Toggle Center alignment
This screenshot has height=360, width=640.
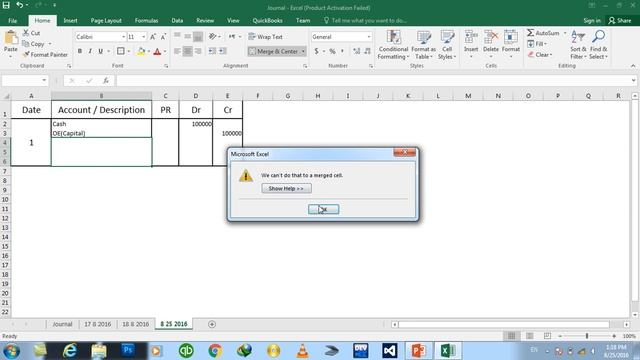pyautogui.click(x=187, y=51)
